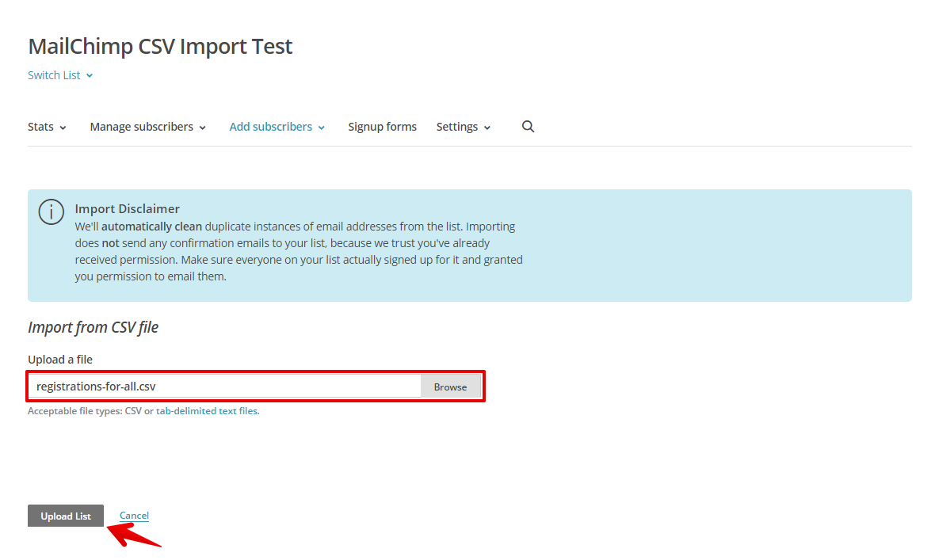Go to Signup forms
Image resolution: width=935 pixels, height=560 pixels.
[x=382, y=127]
